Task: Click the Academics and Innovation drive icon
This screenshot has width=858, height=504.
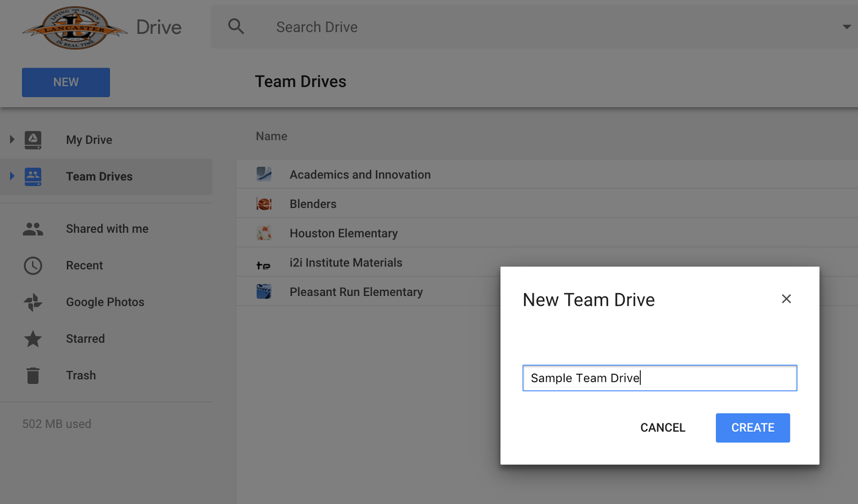Action: [x=264, y=174]
